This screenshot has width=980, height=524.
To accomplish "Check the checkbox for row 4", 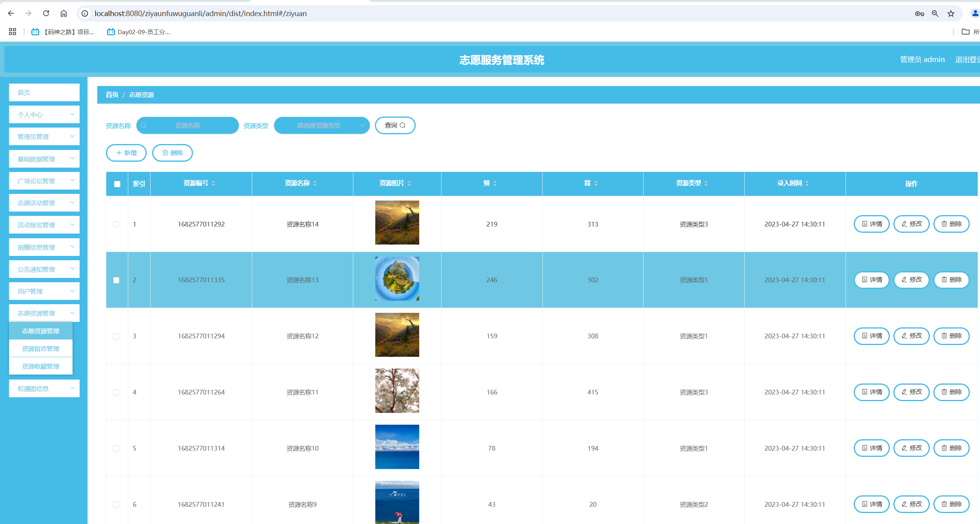I will coord(116,393).
